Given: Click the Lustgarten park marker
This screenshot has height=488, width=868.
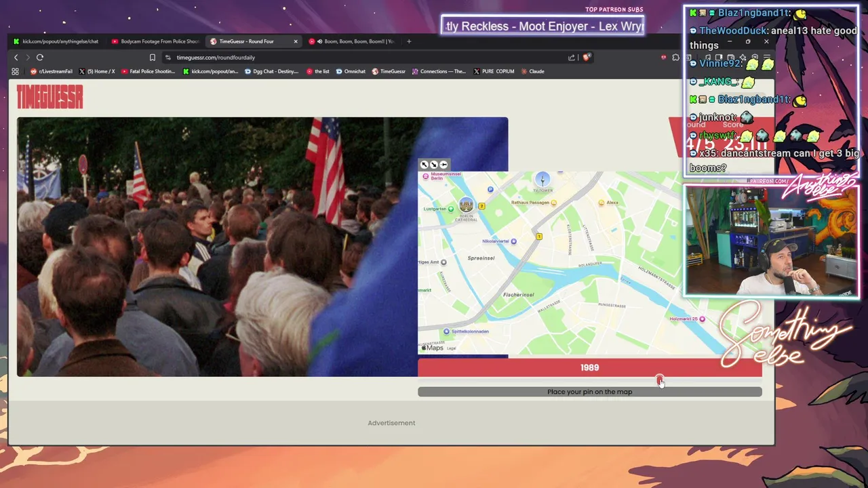Looking at the screenshot, I should (451, 209).
